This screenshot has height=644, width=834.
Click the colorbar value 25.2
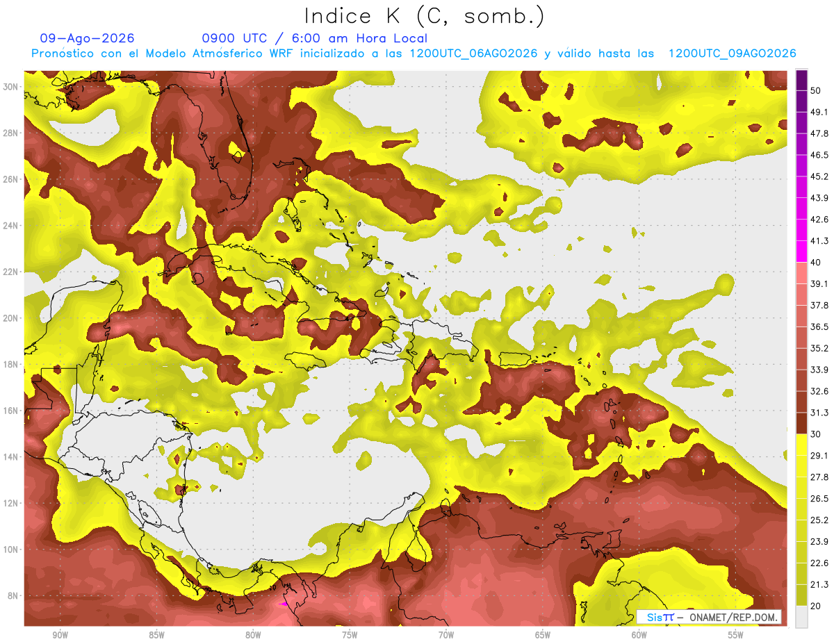(x=819, y=520)
